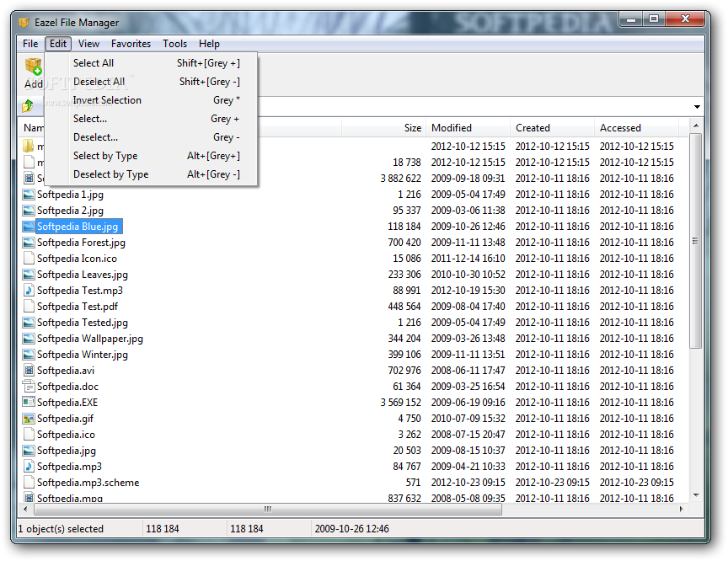
Task: Click image icon beside Softpedia Winter.jpg
Action: (x=29, y=355)
